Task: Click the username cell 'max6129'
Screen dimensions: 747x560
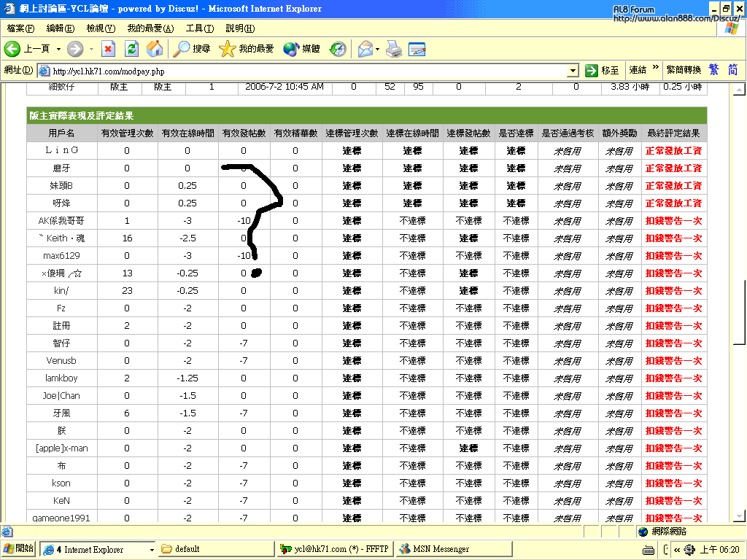Action: (61, 256)
